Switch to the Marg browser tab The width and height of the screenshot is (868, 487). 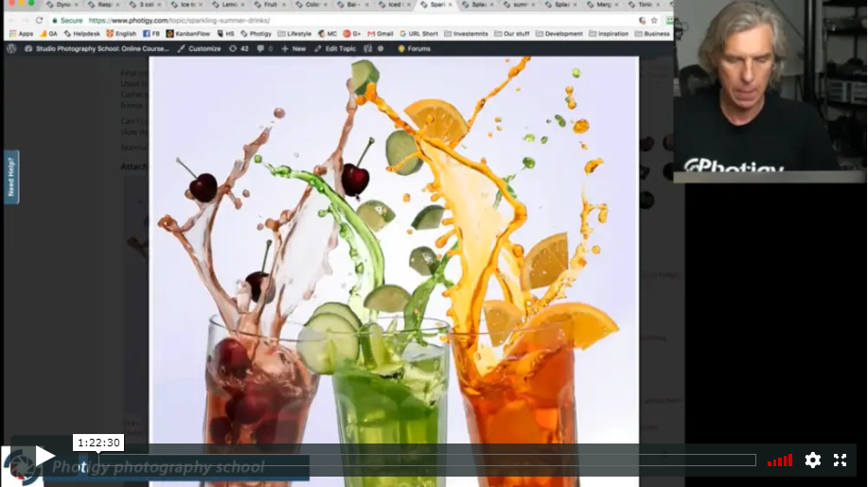(602, 5)
